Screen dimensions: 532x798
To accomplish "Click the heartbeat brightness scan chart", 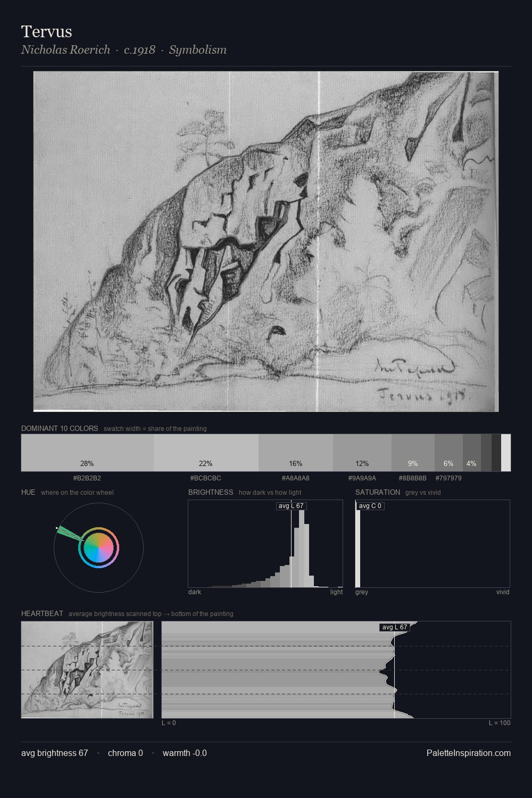I will [x=336, y=670].
